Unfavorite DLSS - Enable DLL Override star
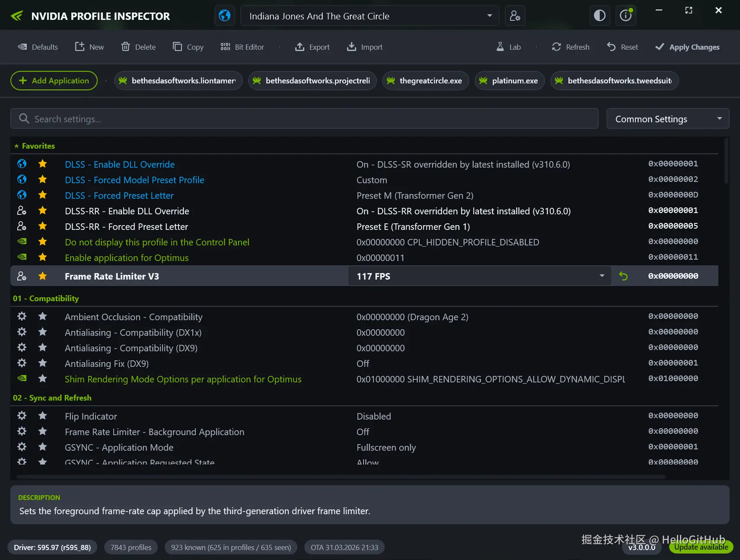Screen dimensions: 740x560 click(42, 164)
